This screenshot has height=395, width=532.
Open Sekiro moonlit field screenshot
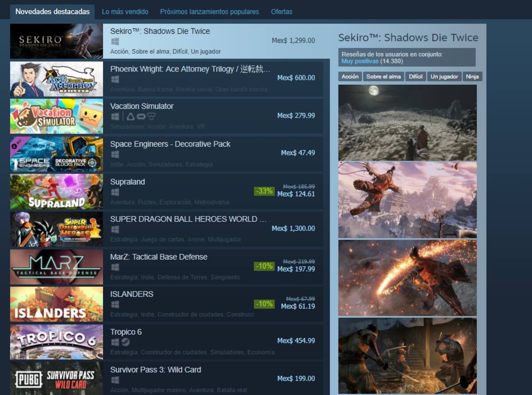point(407,122)
